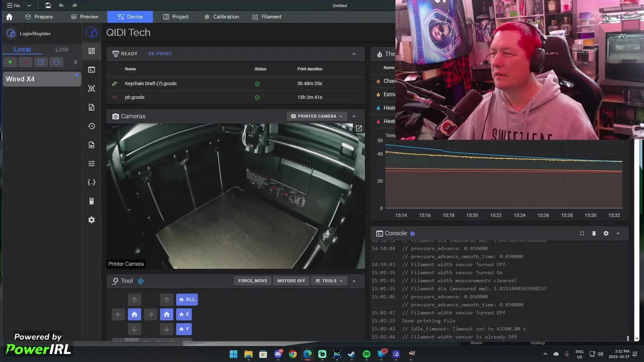Open the print History clock icon

[92, 126]
